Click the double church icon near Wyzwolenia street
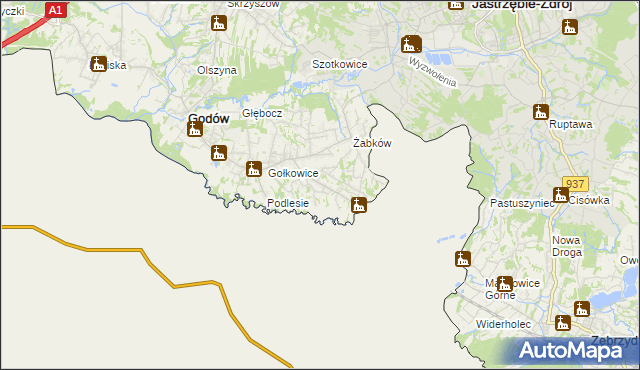 click(x=411, y=44)
